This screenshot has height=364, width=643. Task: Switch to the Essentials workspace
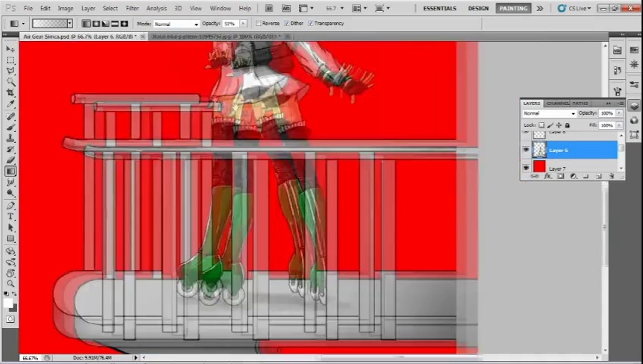(440, 9)
